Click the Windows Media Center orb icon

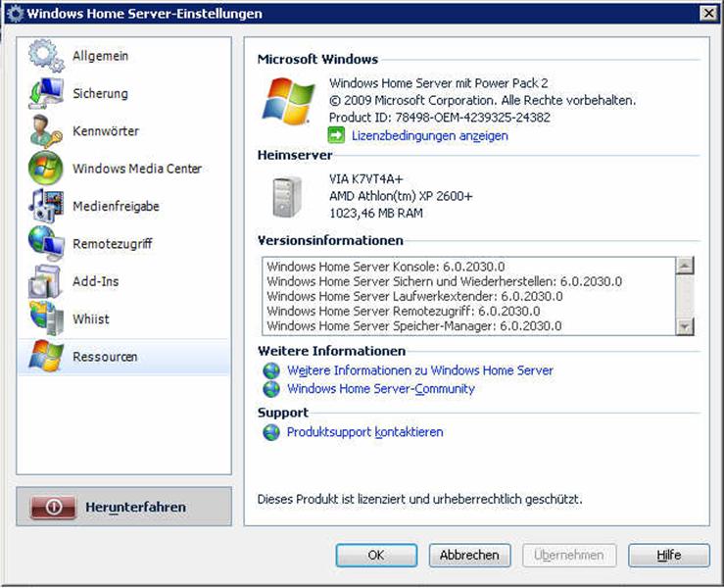tap(46, 169)
